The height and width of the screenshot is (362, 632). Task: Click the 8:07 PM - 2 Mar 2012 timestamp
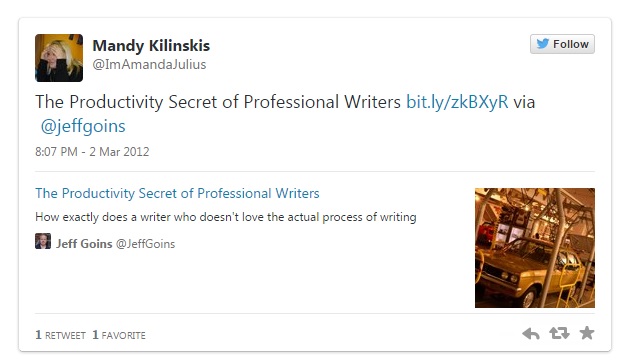[92, 152]
